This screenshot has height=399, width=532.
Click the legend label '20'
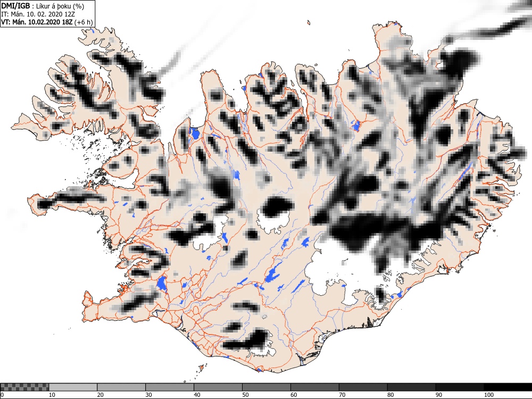point(101,395)
